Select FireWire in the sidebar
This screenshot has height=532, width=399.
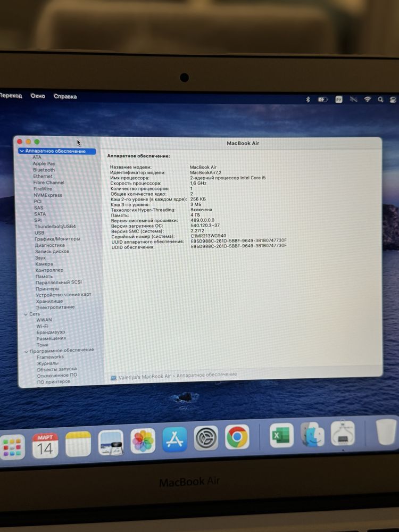(43, 189)
